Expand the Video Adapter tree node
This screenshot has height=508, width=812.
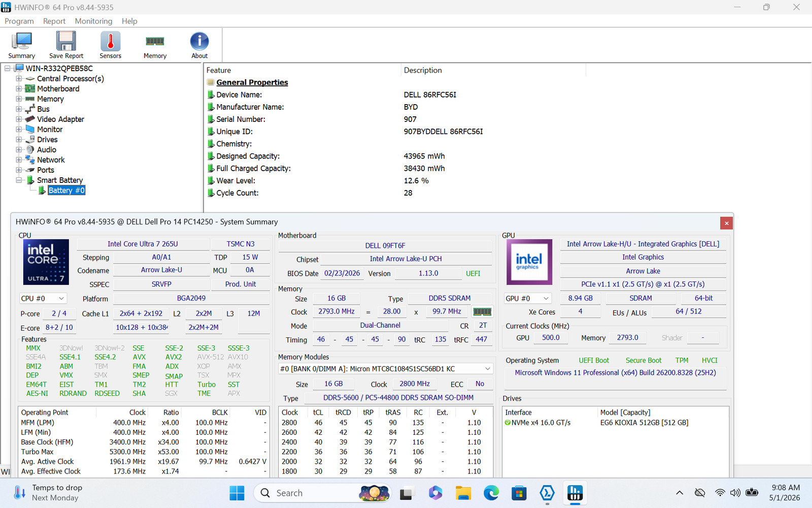point(19,119)
